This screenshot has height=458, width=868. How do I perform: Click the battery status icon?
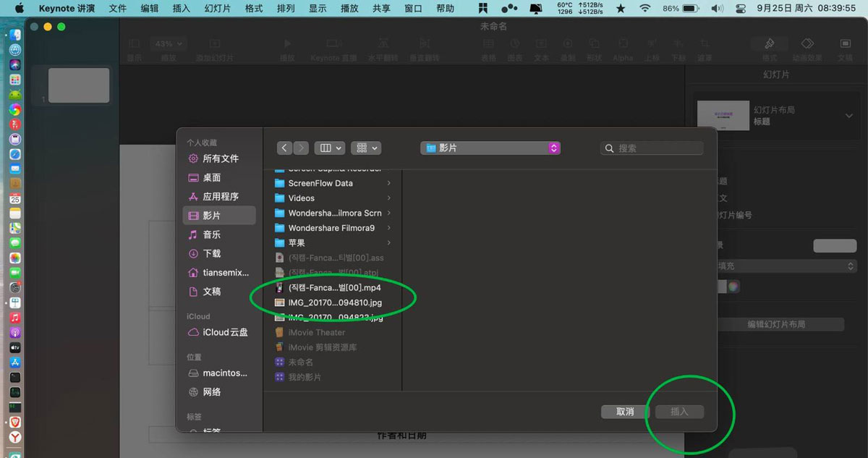pyautogui.click(x=690, y=9)
